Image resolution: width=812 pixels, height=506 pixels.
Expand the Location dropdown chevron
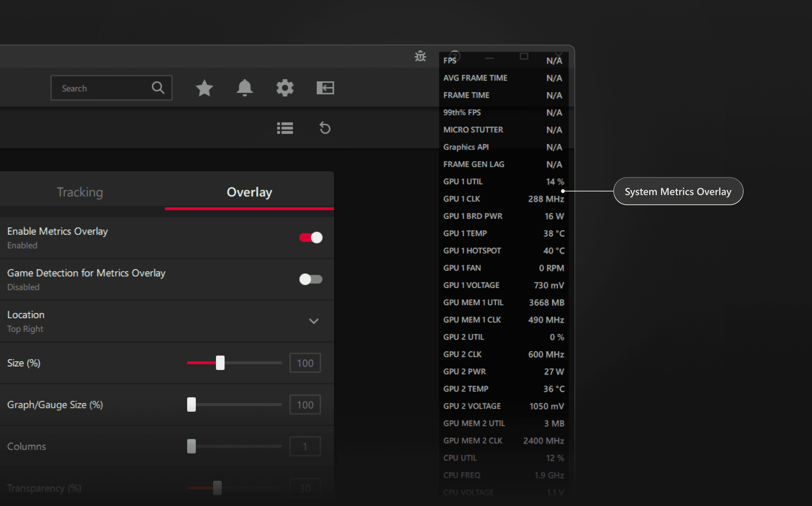click(314, 321)
